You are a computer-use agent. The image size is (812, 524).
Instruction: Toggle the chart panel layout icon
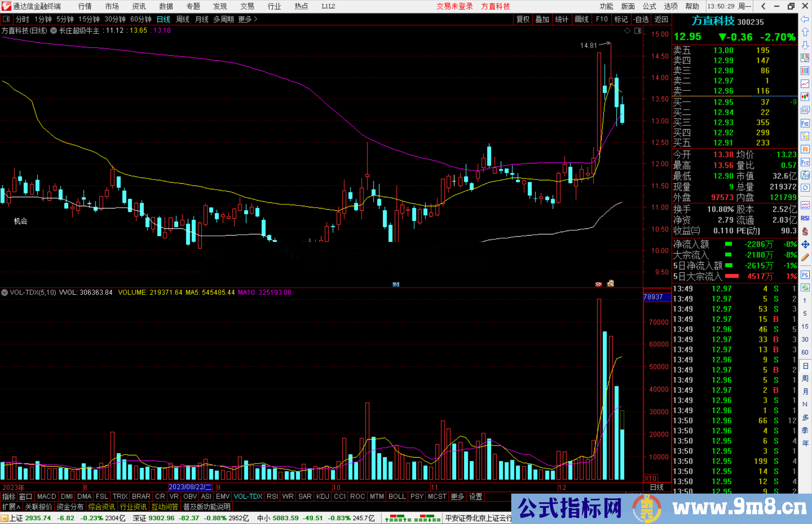tap(638, 31)
